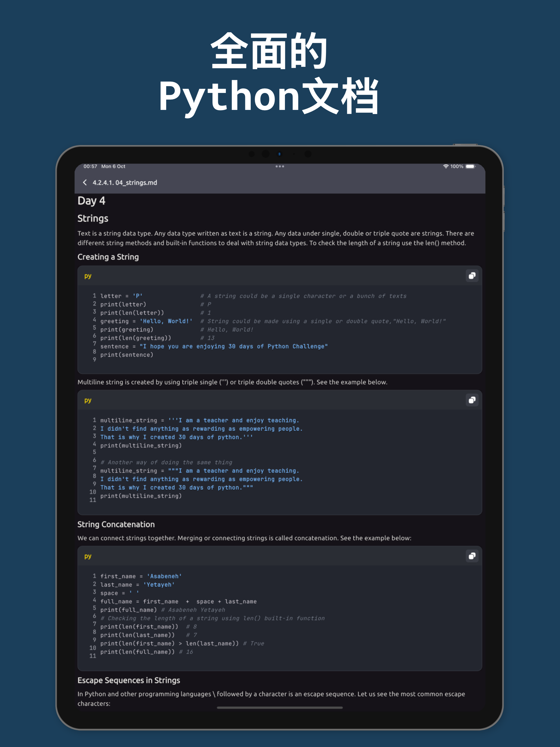Tap the 'Asabeneh' first_name code line

[141, 576]
